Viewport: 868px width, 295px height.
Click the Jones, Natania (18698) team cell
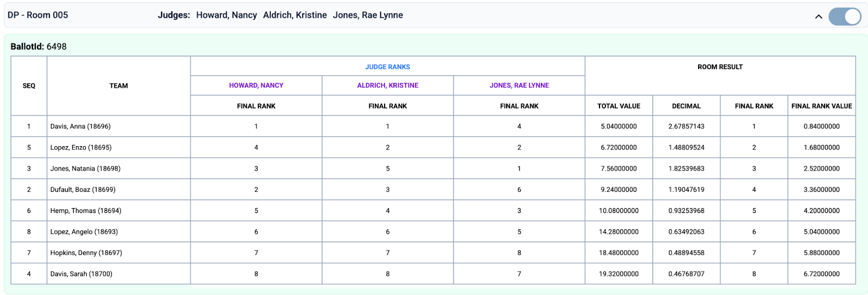[x=85, y=169]
